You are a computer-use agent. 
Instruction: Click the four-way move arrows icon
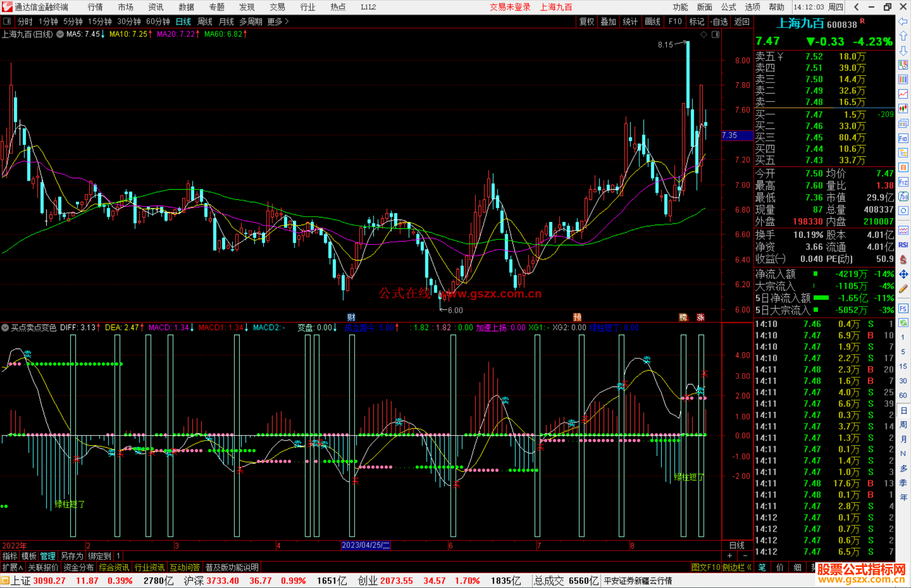903,274
